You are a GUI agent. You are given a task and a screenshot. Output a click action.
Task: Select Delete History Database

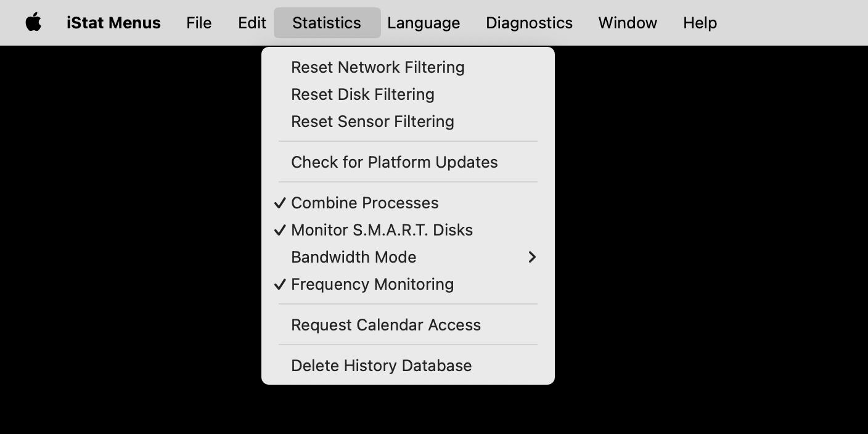408,366
